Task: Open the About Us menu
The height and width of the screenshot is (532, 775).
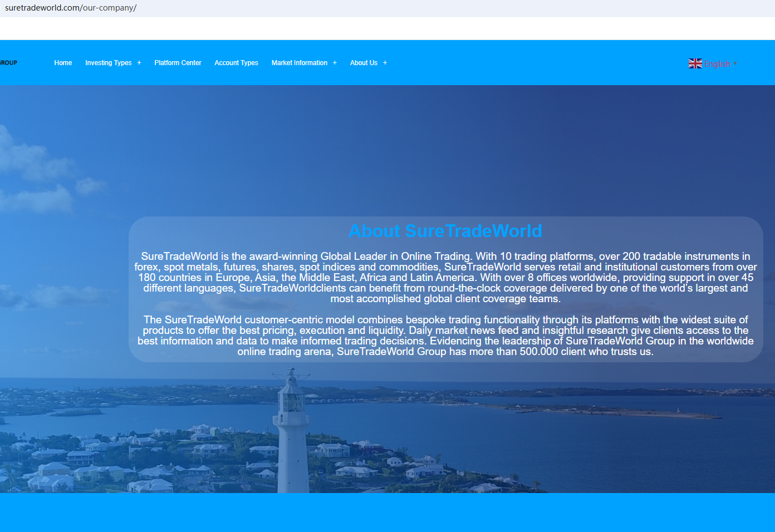Action: 364,63
